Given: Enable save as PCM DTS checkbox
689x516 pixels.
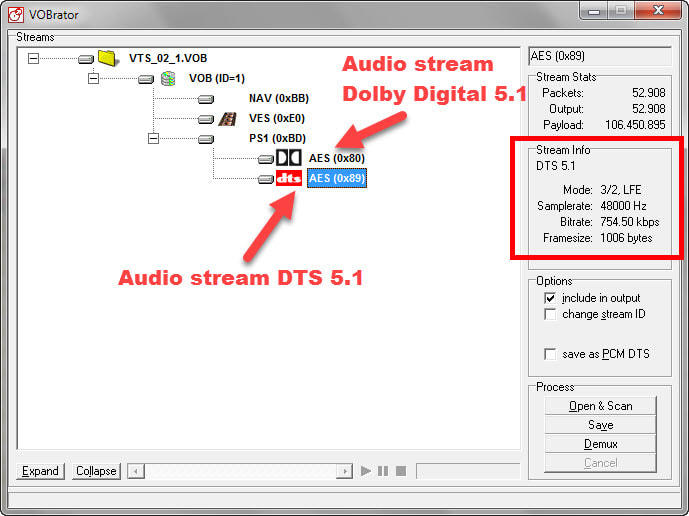Looking at the screenshot, I should click(x=550, y=354).
